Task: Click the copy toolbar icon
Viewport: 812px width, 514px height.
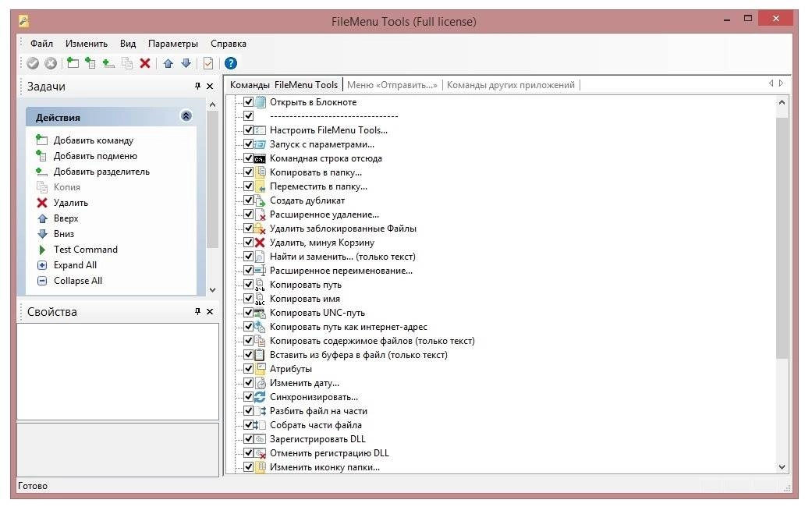Action: click(x=127, y=63)
